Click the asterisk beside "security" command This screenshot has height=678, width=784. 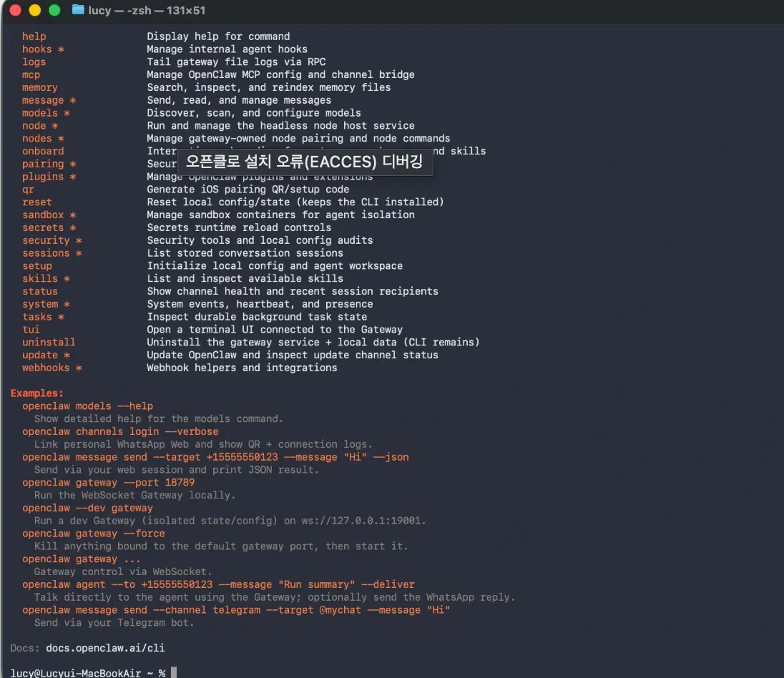tap(79, 241)
